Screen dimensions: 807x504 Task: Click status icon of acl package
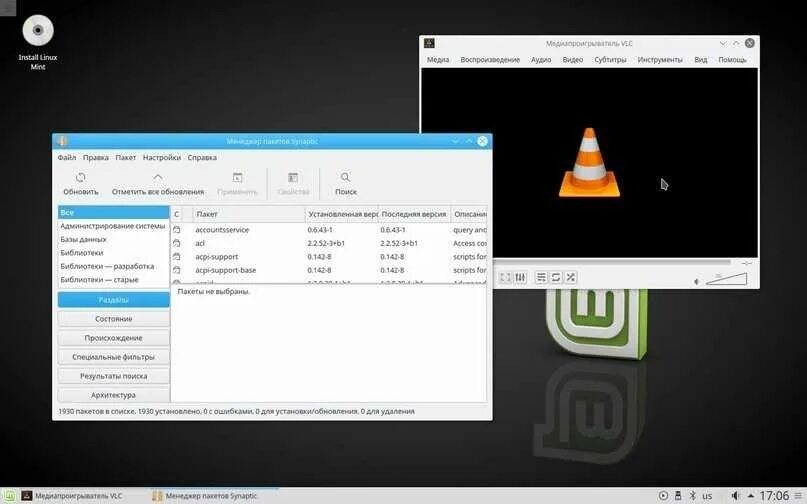pyautogui.click(x=177, y=243)
